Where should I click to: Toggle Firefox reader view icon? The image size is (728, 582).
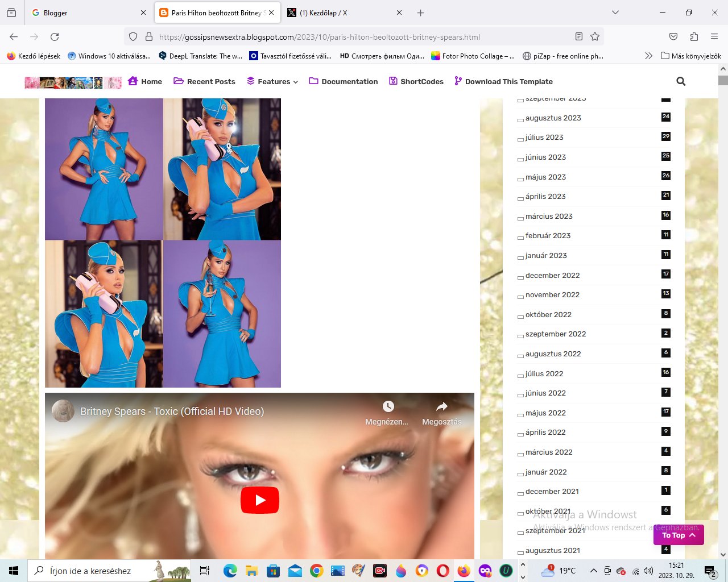tap(579, 37)
